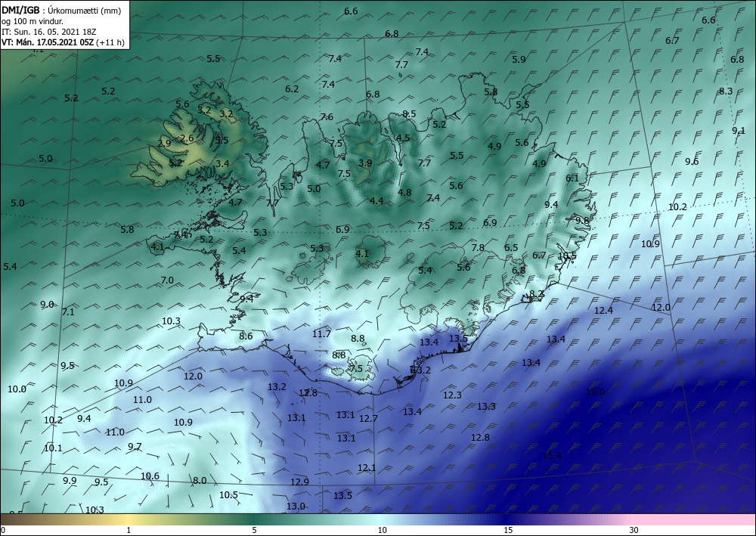Click the 6.2 value over the sea
This screenshot has width=756, height=536.
[292, 89]
